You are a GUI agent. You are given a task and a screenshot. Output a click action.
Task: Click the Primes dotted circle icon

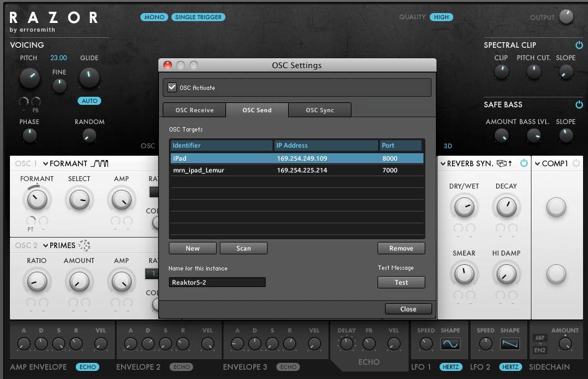click(x=84, y=246)
